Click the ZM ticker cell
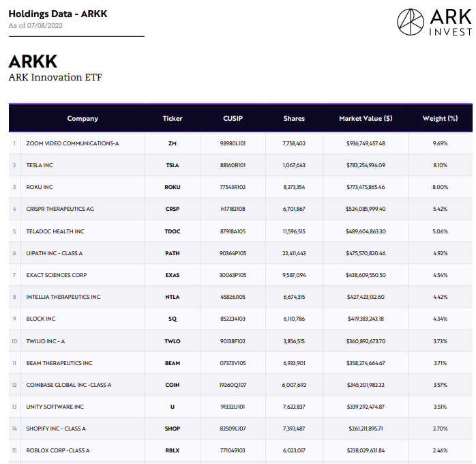The width and height of the screenshot is (476, 464). click(173, 143)
